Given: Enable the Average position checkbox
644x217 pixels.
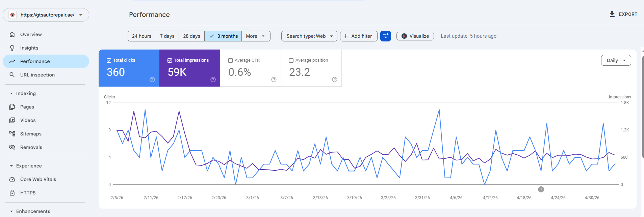Looking at the screenshot, I should 291,60.
